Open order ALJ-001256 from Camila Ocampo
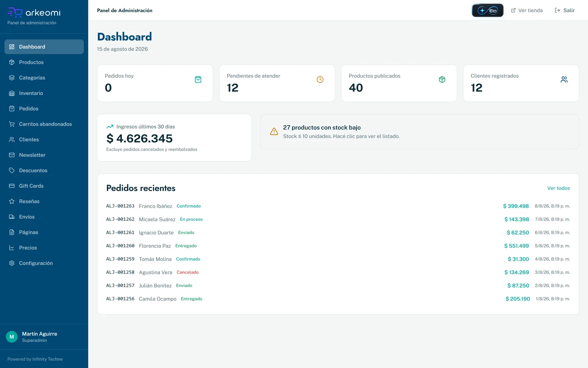The height and width of the screenshot is (368, 588). coord(338,299)
